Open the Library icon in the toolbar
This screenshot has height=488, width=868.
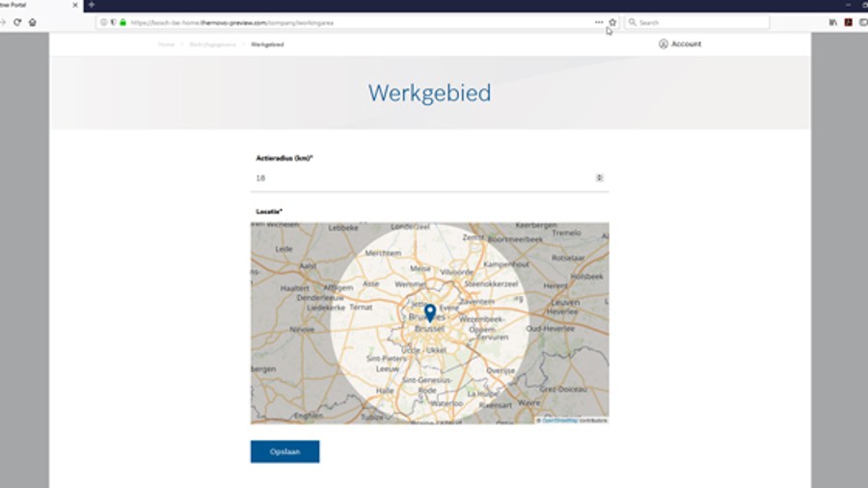coord(832,23)
